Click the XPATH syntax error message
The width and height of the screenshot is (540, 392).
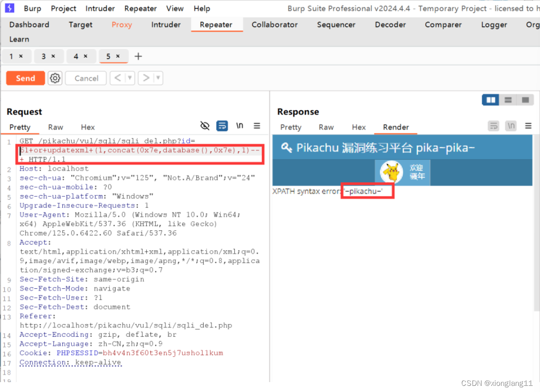coord(327,191)
